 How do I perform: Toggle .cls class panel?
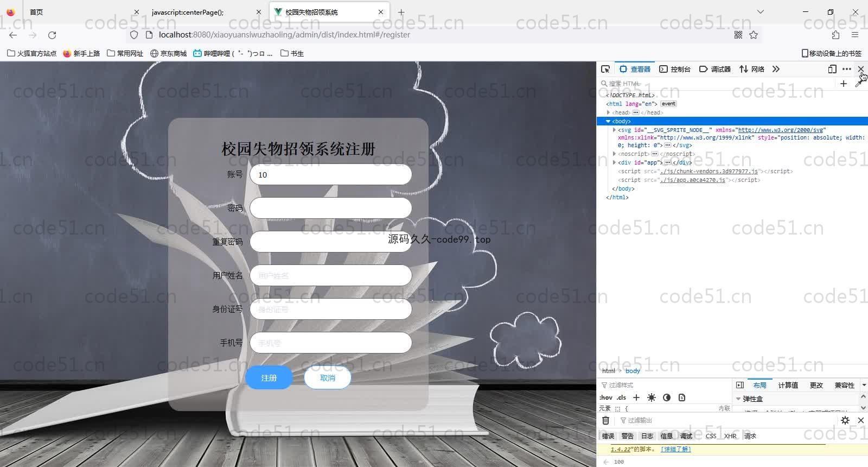tap(622, 397)
